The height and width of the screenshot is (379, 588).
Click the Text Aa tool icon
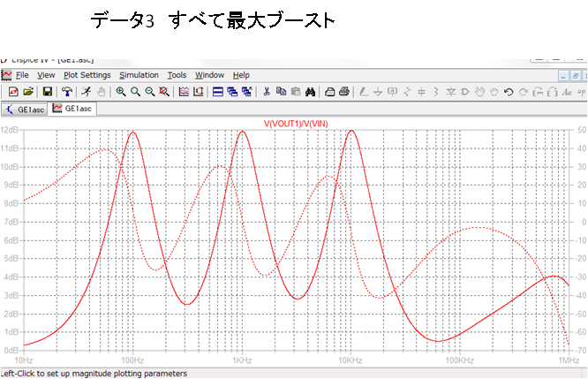[567, 92]
